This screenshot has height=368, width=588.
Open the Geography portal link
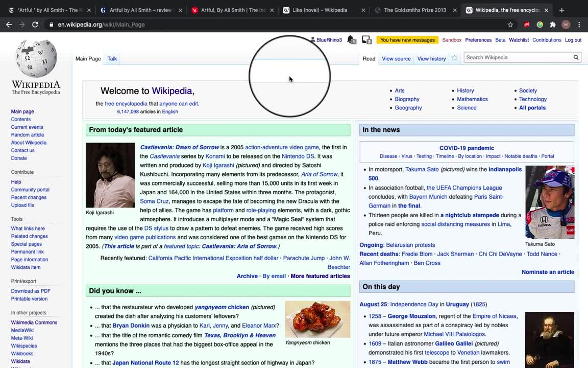pyautogui.click(x=408, y=108)
